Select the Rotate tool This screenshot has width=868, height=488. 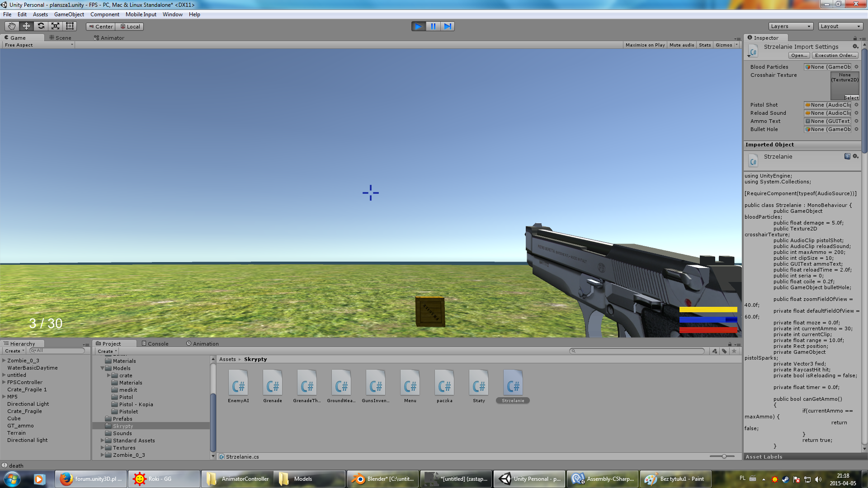pos(41,26)
